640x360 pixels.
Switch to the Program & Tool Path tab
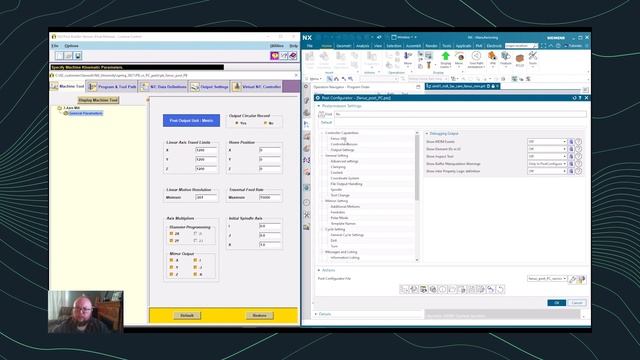coord(112,87)
